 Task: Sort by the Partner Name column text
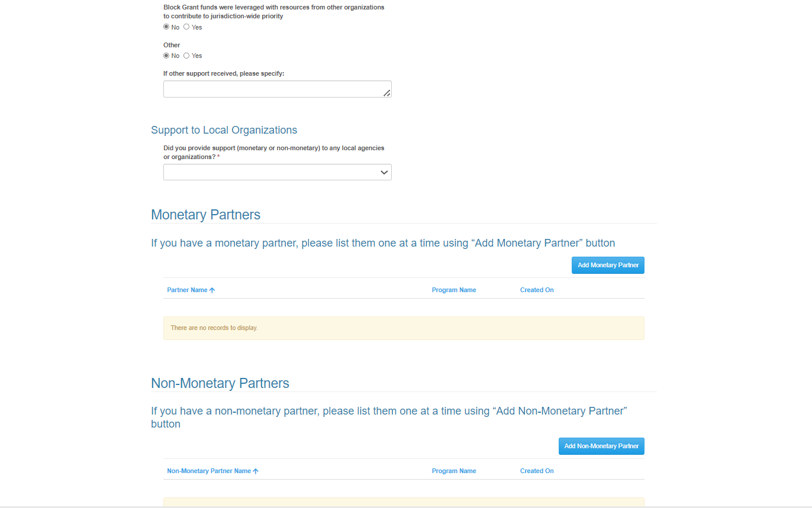click(x=187, y=290)
